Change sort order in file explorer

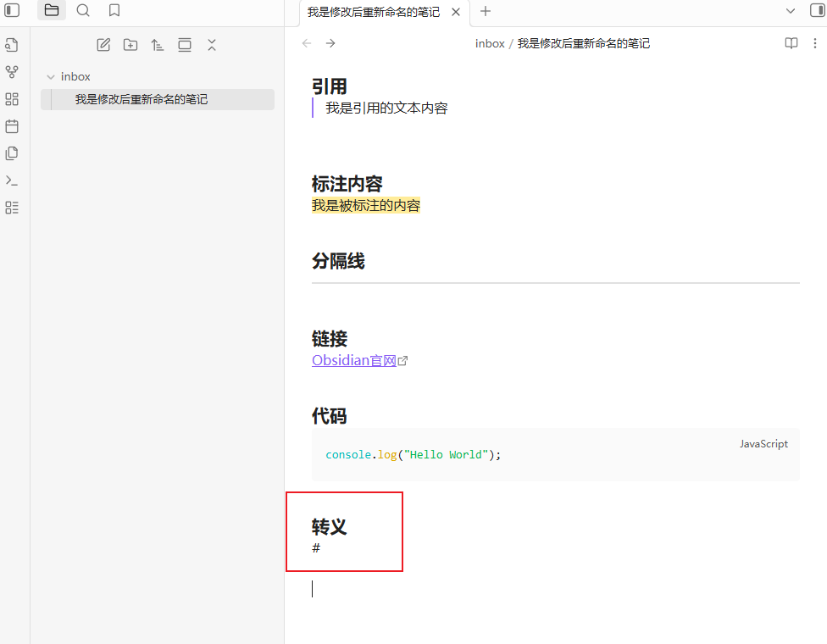[158, 45]
